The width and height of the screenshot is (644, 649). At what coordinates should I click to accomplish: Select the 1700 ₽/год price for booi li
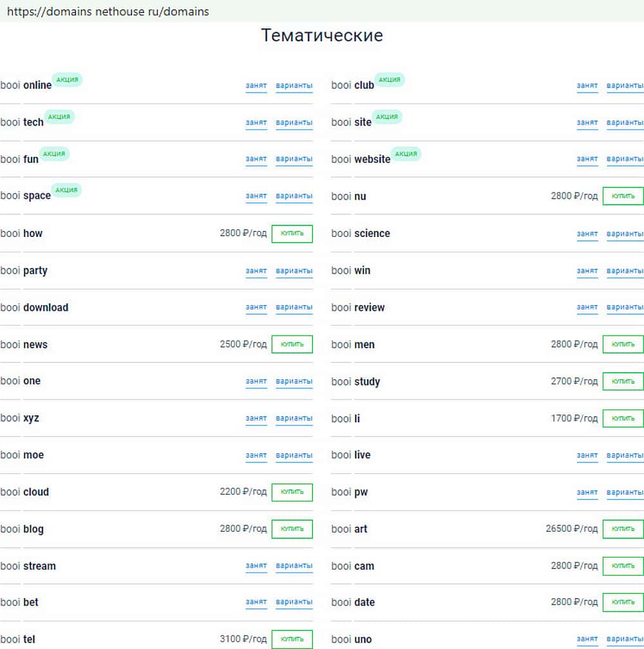(574, 419)
